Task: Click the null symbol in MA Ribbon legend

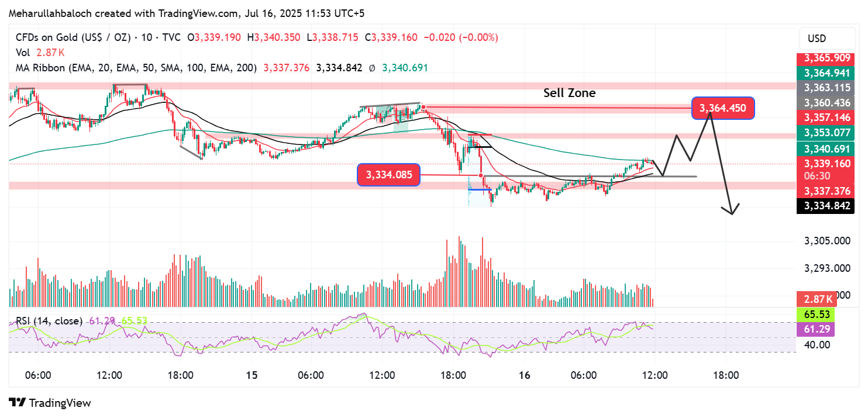Action: point(372,68)
